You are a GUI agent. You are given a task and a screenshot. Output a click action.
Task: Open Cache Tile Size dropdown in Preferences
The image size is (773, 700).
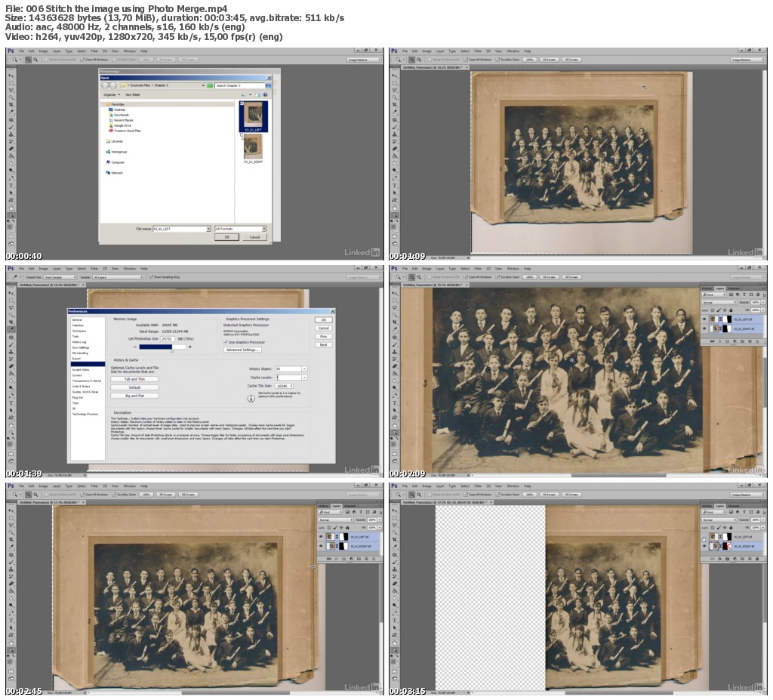(285, 386)
